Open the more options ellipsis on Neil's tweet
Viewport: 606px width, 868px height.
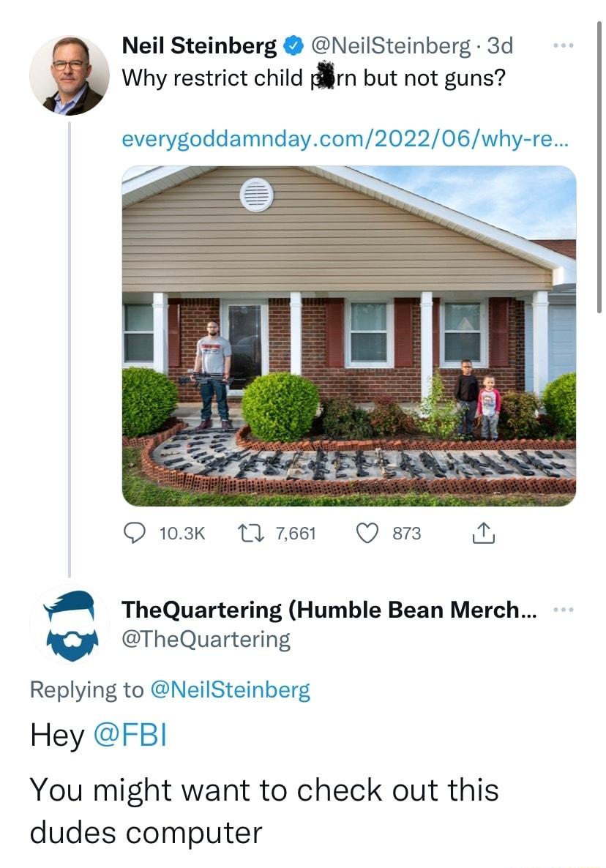pyautogui.click(x=563, y=45)
